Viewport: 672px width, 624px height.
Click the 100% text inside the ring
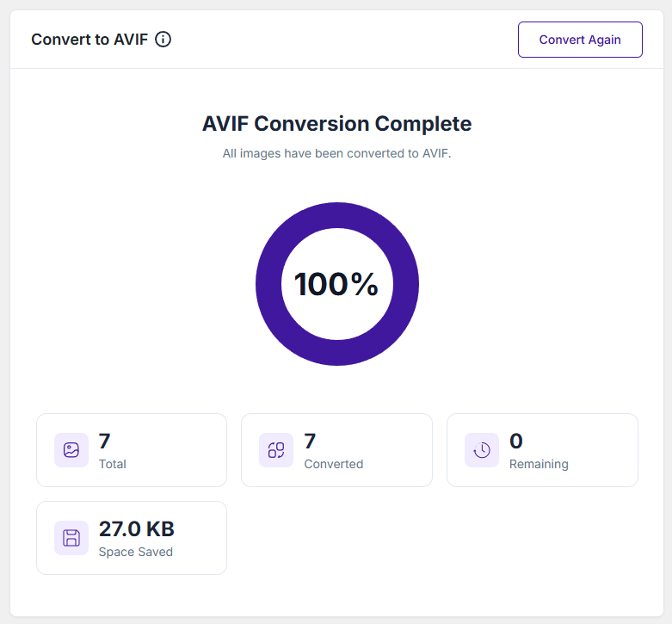point(336,284)
